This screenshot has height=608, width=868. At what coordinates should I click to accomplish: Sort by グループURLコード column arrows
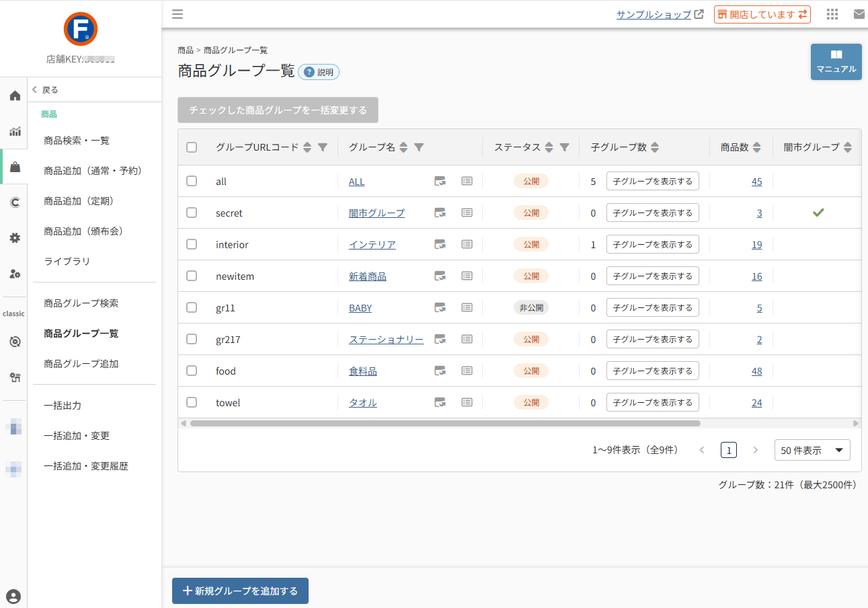(x=307, y=147)
